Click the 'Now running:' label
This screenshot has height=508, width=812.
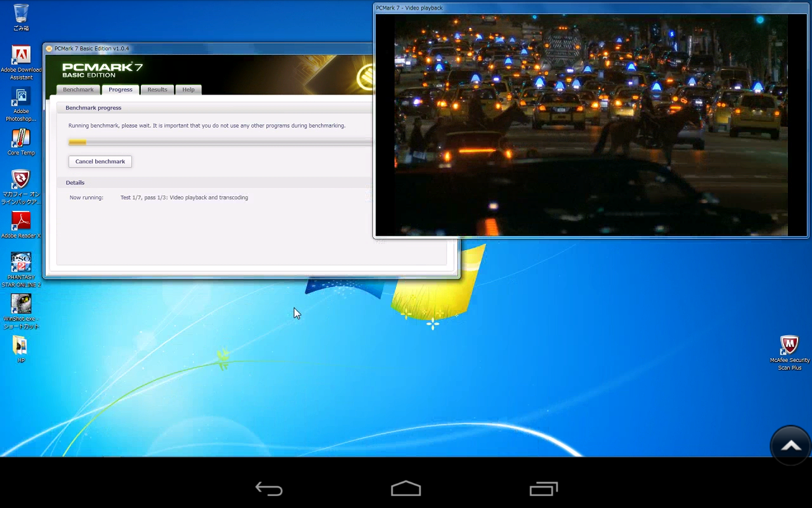(86, 197)
